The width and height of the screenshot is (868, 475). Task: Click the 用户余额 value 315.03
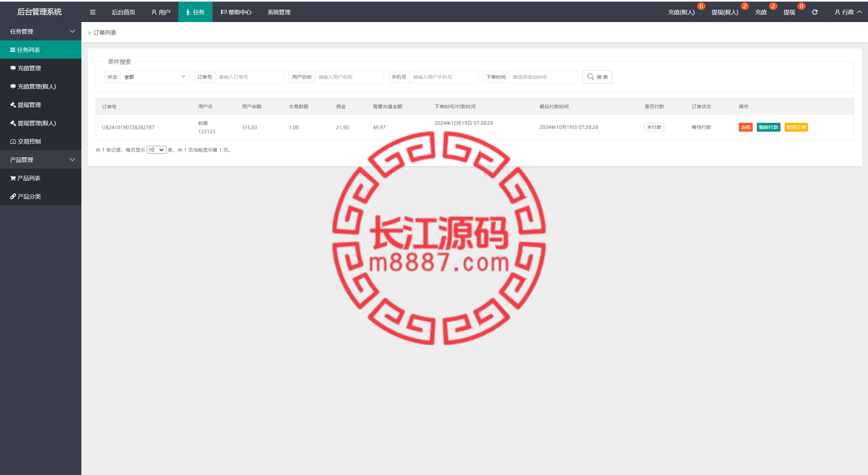click(250, 128)
